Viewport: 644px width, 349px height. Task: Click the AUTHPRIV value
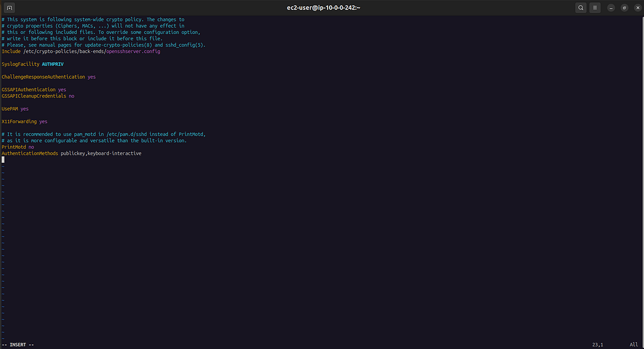point(53,64)
